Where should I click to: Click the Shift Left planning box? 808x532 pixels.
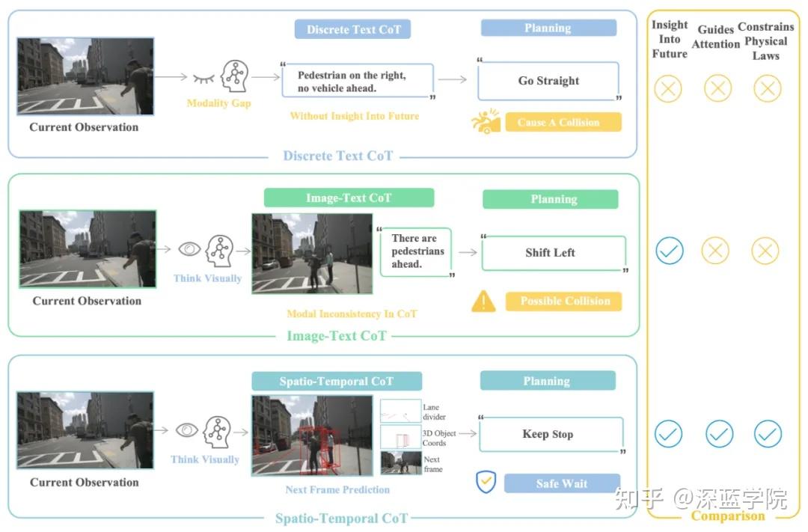tap(554, 253)
